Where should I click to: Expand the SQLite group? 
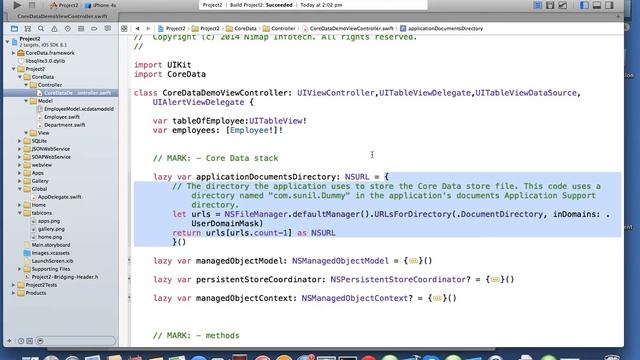tap(20, 141)
